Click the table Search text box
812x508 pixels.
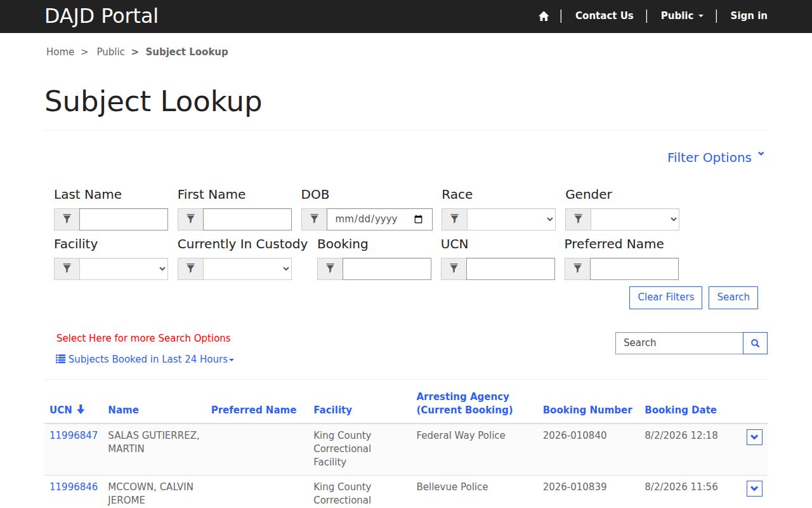[679, 343]
